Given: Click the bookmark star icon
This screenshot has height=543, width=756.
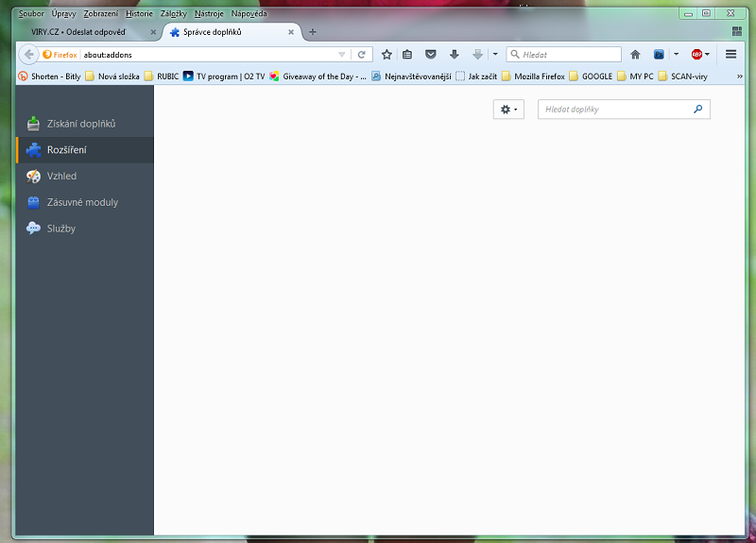Looking at the screenshot, I should (387, 55).
